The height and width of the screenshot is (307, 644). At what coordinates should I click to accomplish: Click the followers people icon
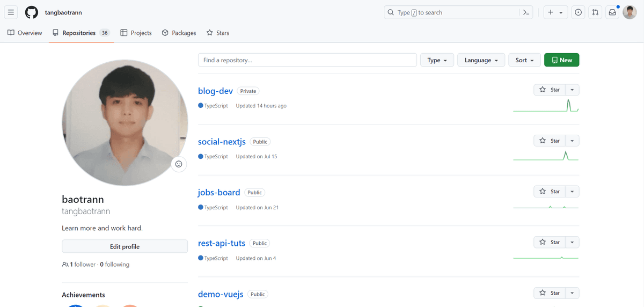65,265
